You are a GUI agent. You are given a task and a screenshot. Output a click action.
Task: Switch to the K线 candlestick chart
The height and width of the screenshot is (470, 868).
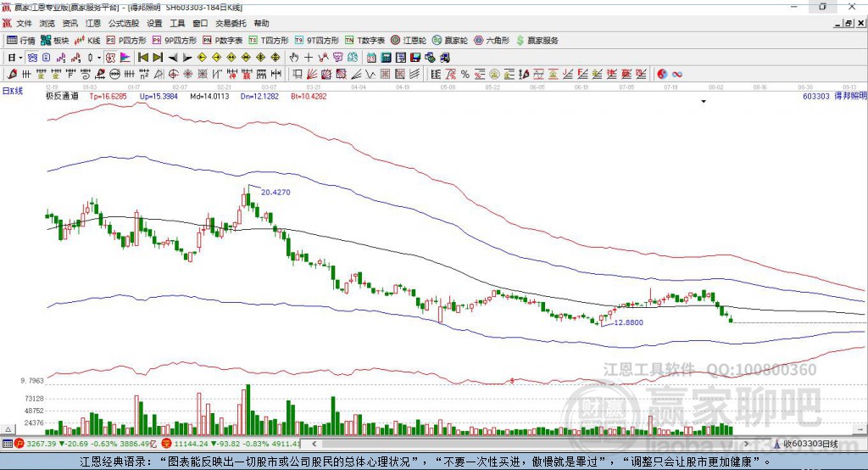click(x=87, y=41)
